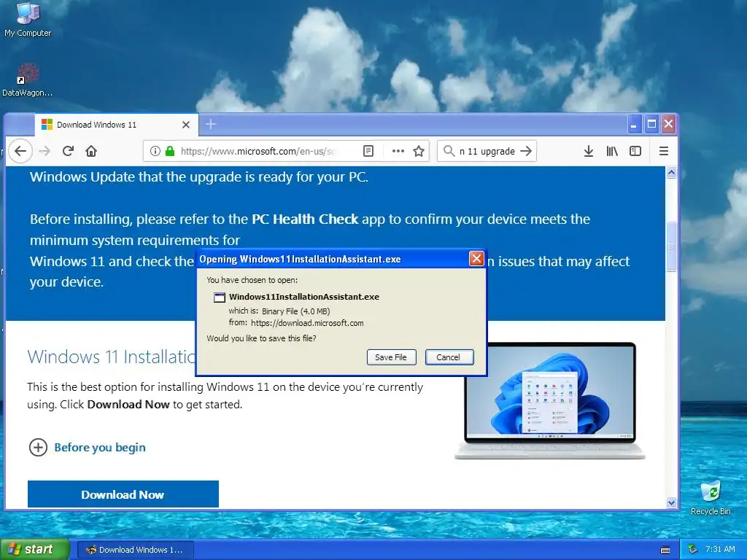Open a new tab with plus button
This screenshot has height=560, width=747.
coord(211,124)
